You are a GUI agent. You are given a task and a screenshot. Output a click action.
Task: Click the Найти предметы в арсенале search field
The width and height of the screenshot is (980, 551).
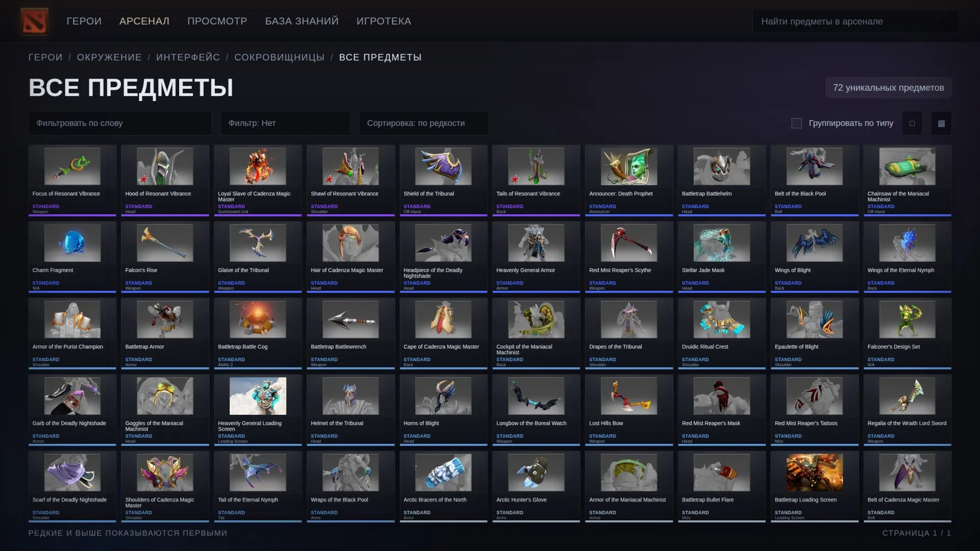click(x=855, y=21)
